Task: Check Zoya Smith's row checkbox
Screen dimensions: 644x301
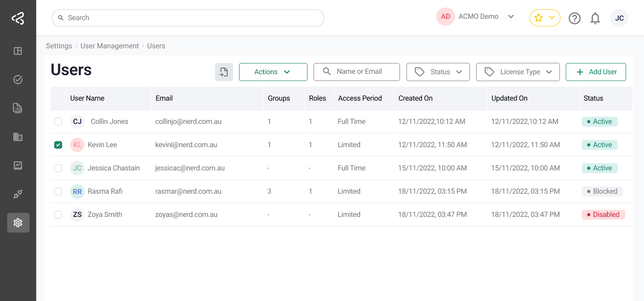Action: coord(58,214)
